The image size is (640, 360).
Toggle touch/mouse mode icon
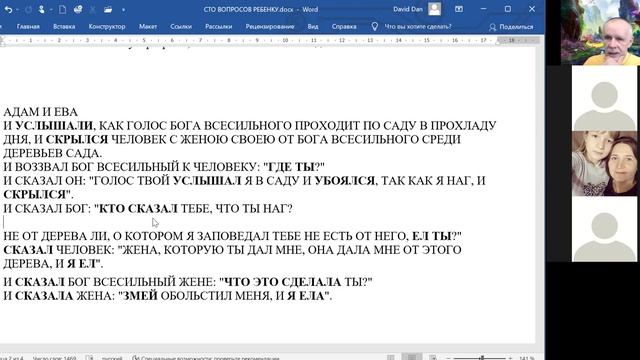[x=41, y=9]
